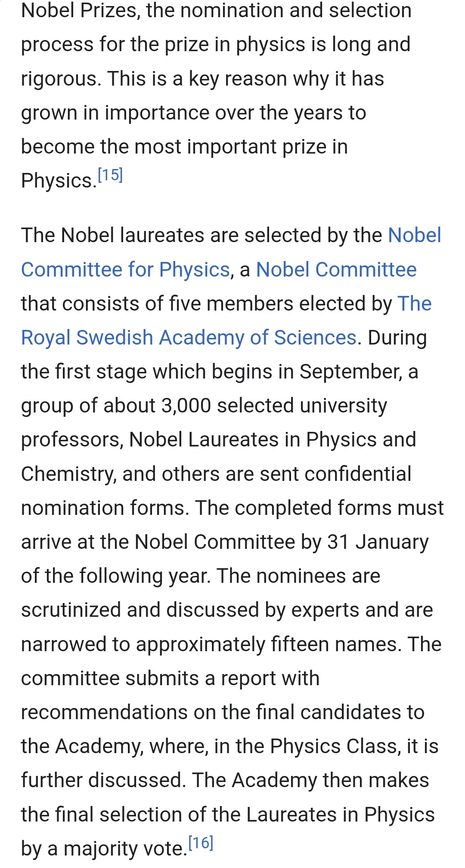Click the 'The' link after 'elected by'
465x868 pixels.
tap(415, 303)
